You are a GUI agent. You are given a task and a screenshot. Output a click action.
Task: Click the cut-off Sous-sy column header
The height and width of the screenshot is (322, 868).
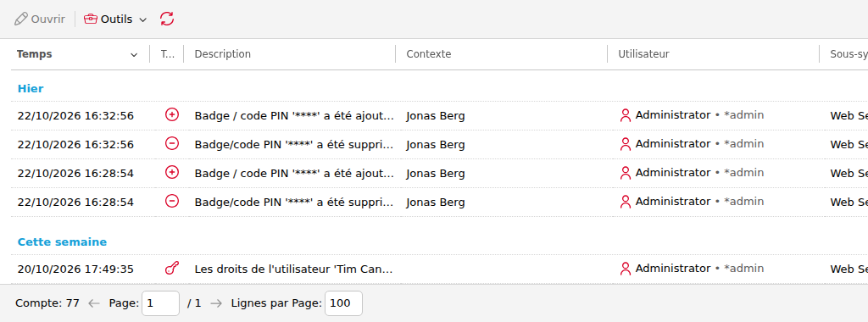pyautogui.click(x=849, y=54)
